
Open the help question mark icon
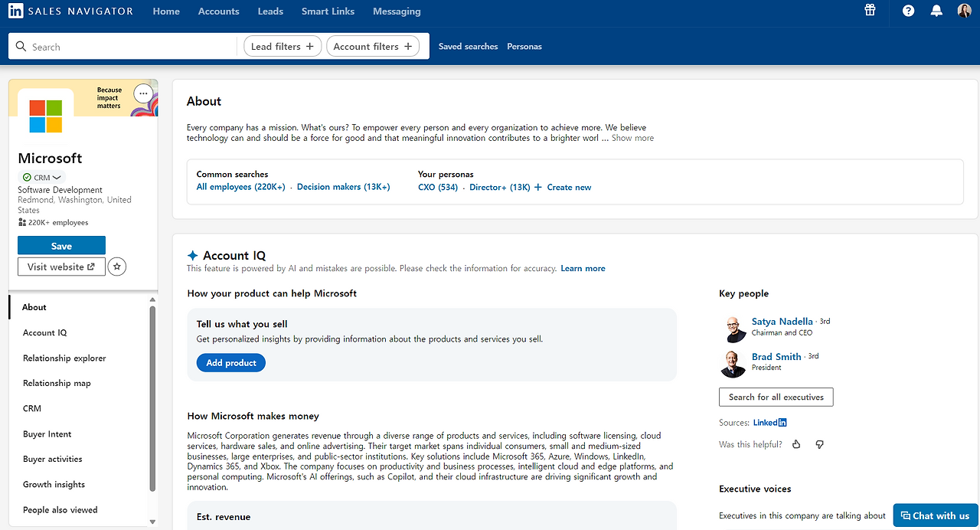click(x=908, y=11)
